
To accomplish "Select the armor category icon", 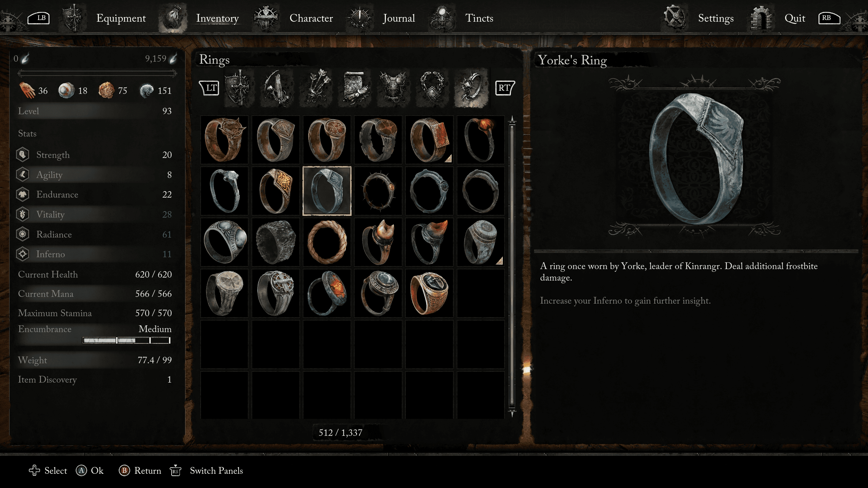I will pyautogui.click(x=393, y=88).
